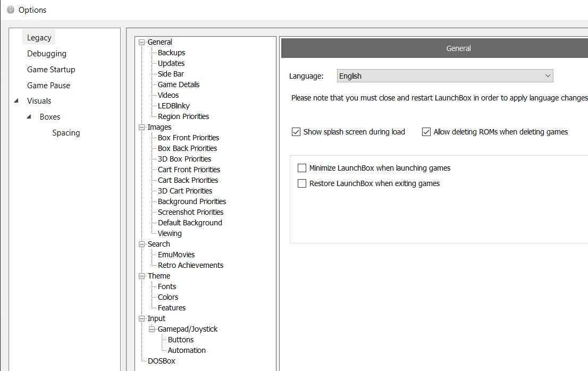The width and height of the screenshot is (588, 371).
Task: Open Updates settings
Action: pyautogui.click(x=171, y=63)
